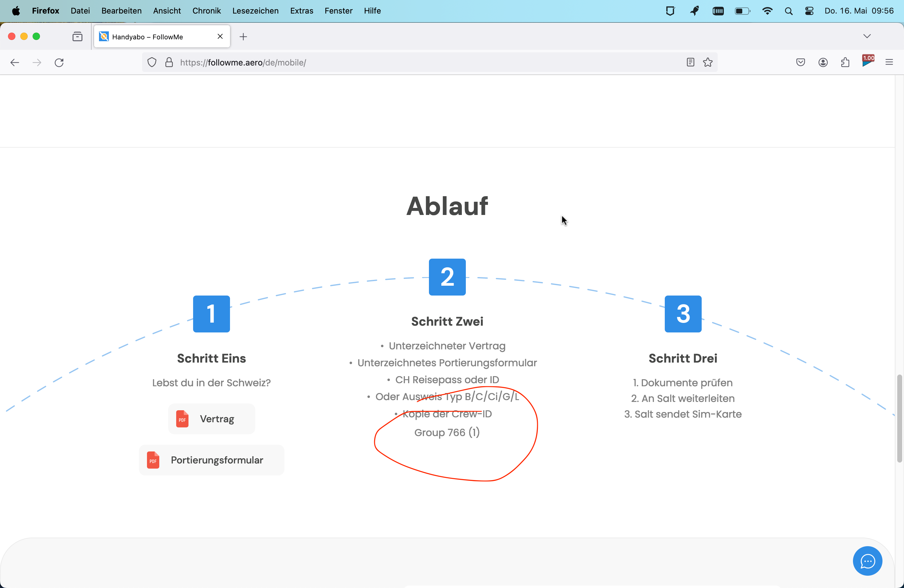Reload the current page

click(59, 62)
